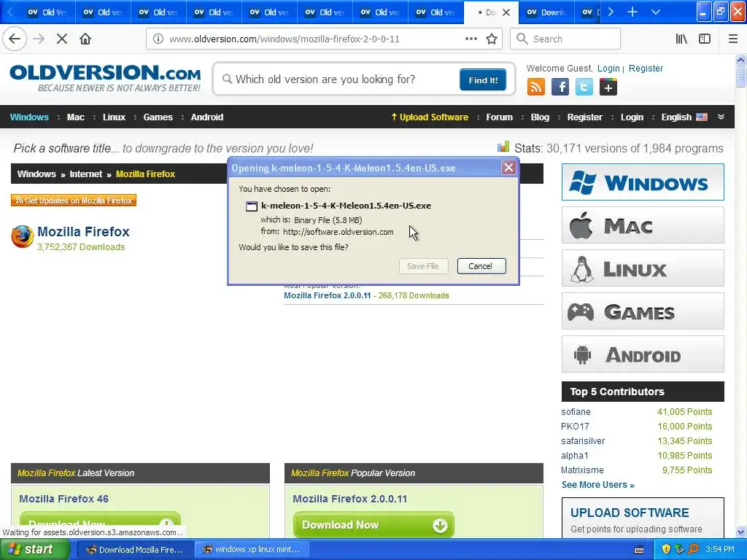The image size is (747, 560).
Task: Click the Forward arrow in browser toolbar
Action: point(39,39)
